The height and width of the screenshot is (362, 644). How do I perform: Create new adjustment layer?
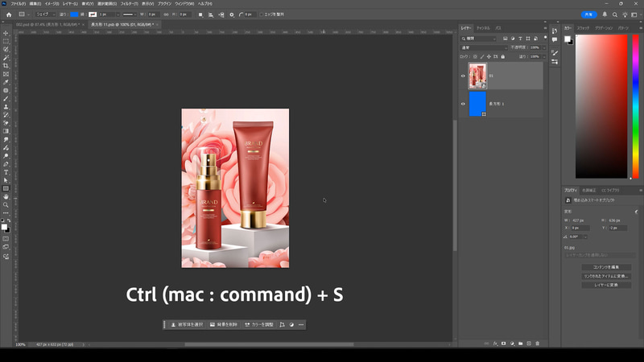coord(512,343)
